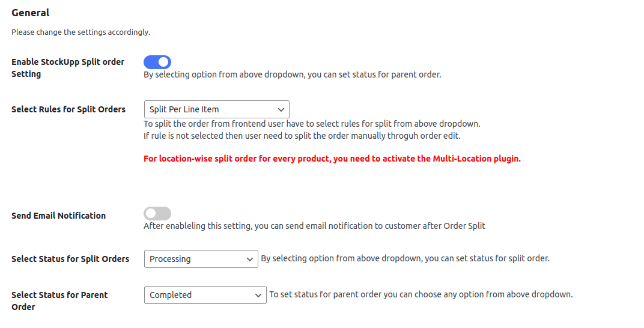The width and height of the screenshot is (644, 328).
Task: Click the red Multi-Location plugin warning message
Action: pos(332,159)
